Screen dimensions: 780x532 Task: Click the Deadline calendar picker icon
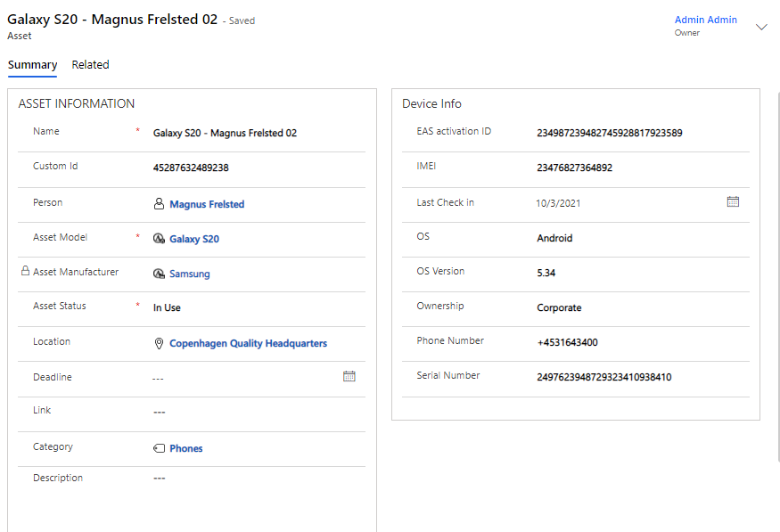pos(349,377)
